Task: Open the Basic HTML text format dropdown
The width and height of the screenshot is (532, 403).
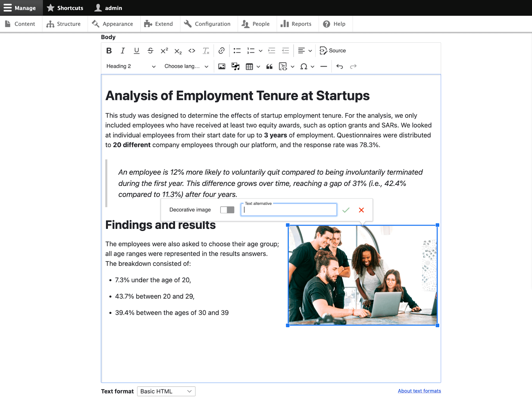Action: 166,391
